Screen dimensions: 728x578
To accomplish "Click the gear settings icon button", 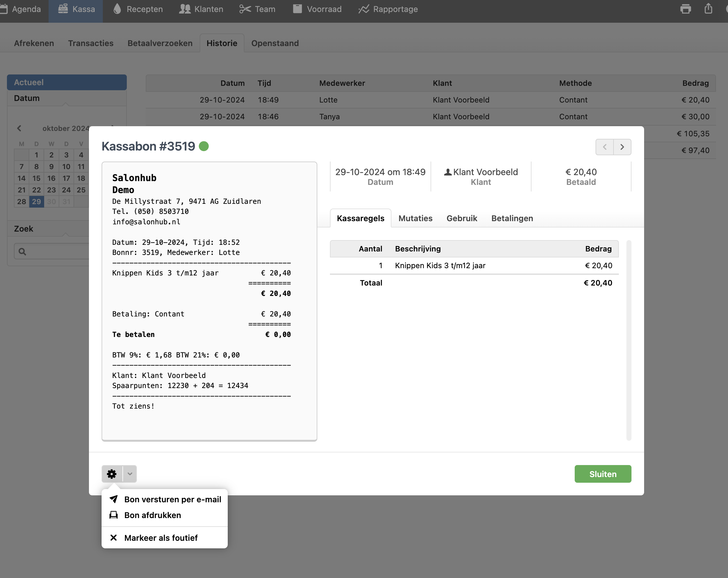I will [112, 474].
